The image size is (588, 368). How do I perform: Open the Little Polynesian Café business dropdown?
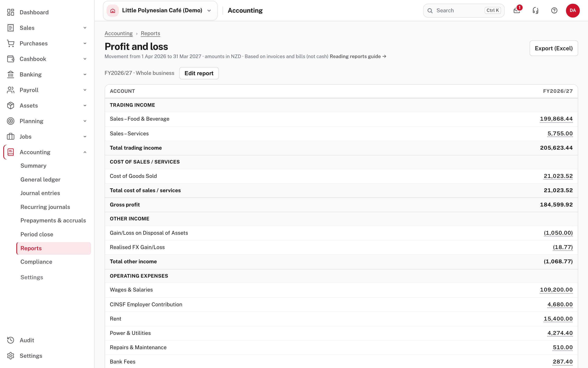click(160, 10)
